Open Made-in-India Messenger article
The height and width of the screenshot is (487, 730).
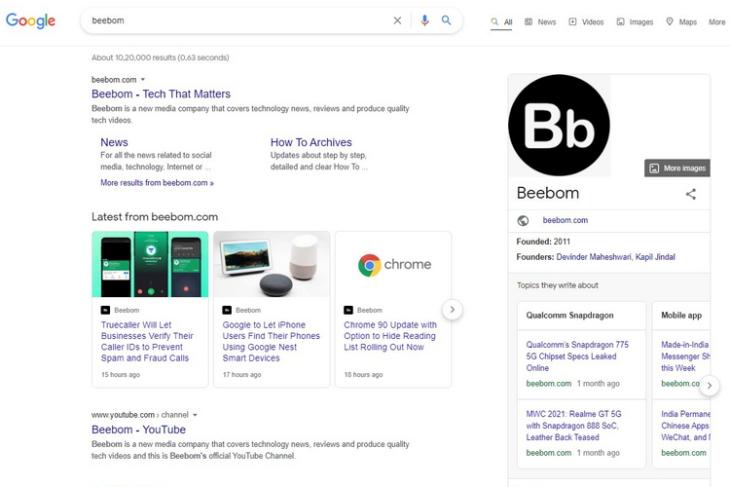click(x=685, y=356)
